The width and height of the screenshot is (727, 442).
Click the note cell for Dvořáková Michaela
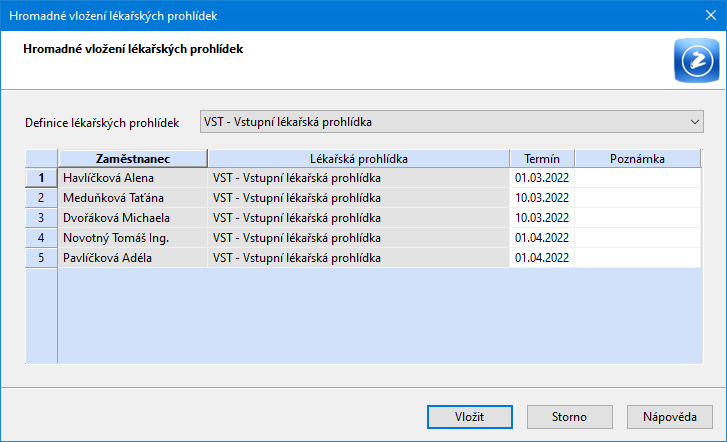[x=638, y=218]
